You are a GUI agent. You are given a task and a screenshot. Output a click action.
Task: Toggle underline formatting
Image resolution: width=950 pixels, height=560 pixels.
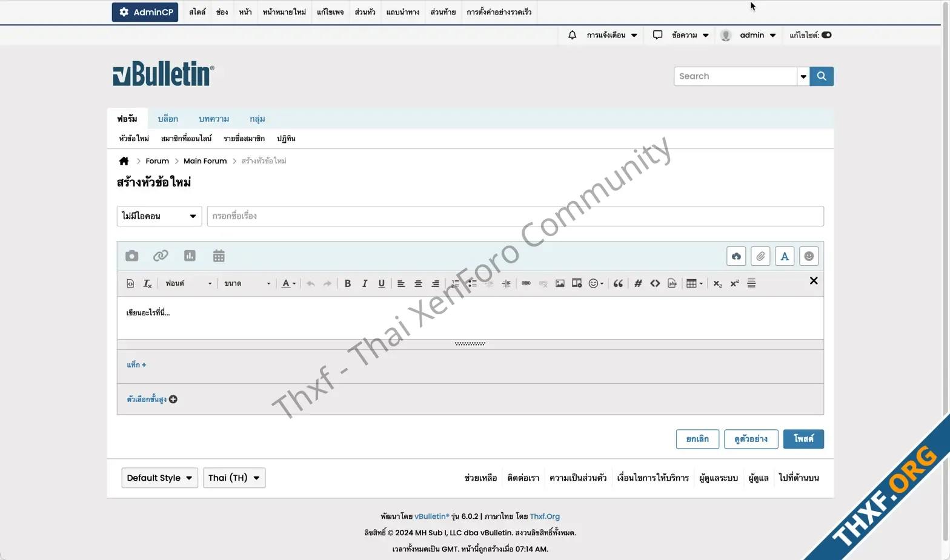point(382,283)
